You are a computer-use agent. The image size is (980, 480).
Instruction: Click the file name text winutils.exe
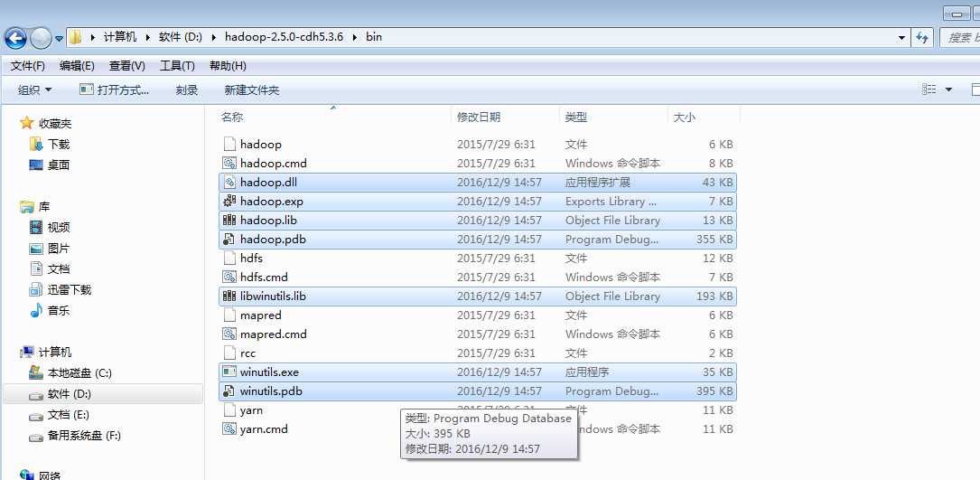(269, 372)
